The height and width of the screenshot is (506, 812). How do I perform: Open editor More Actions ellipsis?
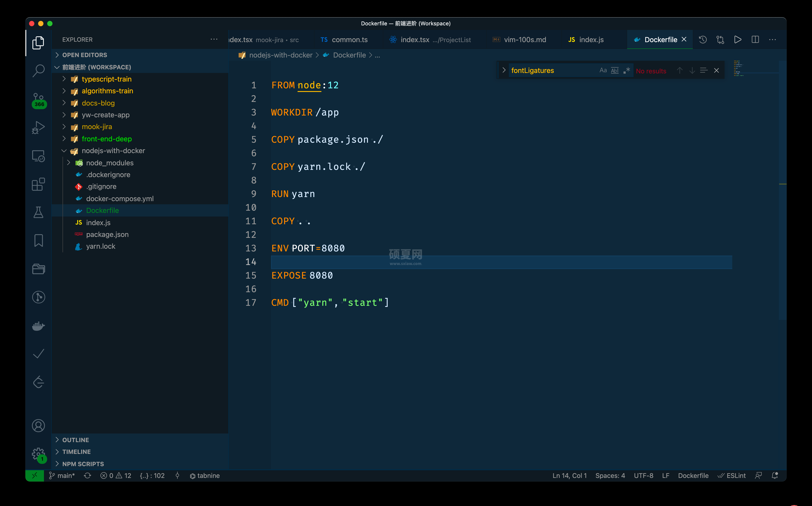coord(773,39)
